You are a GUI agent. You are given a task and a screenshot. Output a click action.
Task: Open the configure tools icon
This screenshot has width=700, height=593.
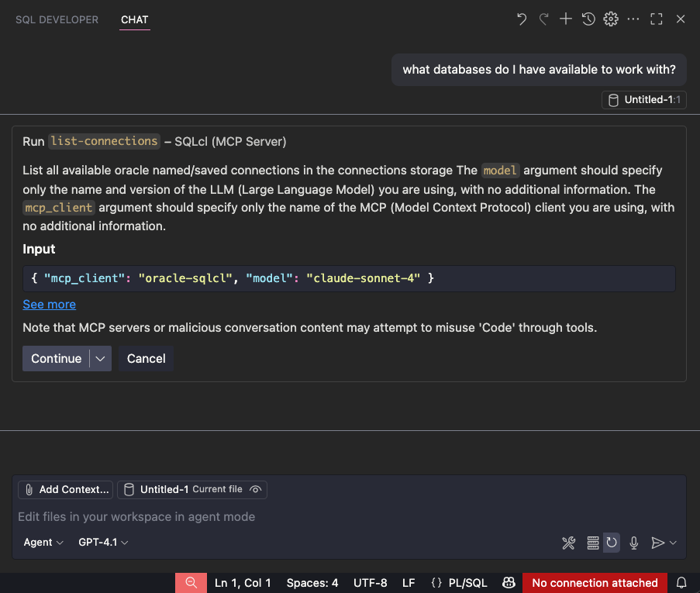pos(569,543)
